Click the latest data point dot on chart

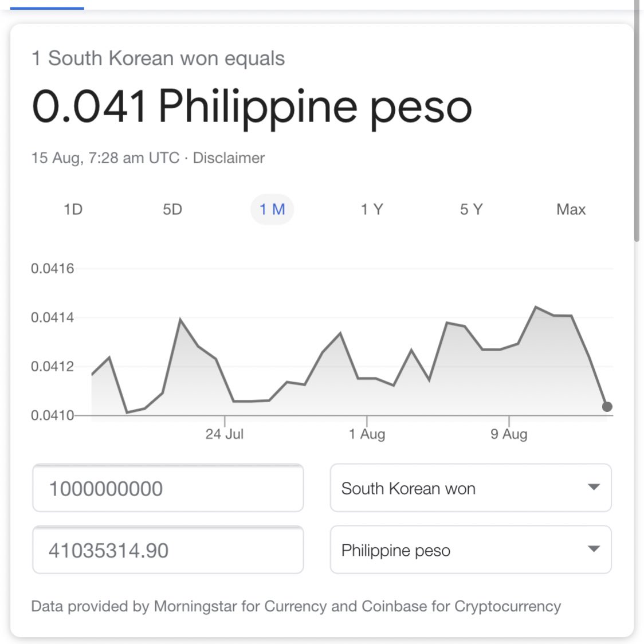pyautogui.click(x=607, y=407)
